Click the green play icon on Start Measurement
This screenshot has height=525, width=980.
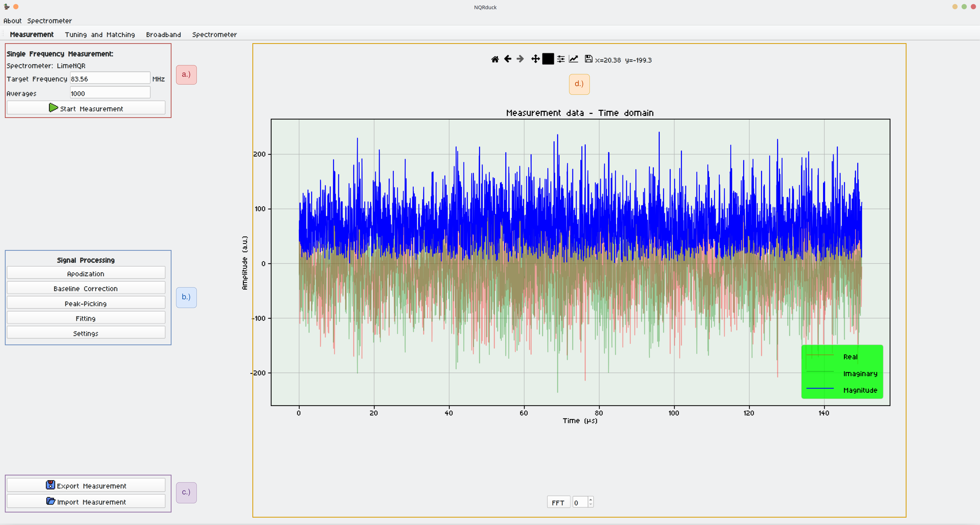[53, 108]
